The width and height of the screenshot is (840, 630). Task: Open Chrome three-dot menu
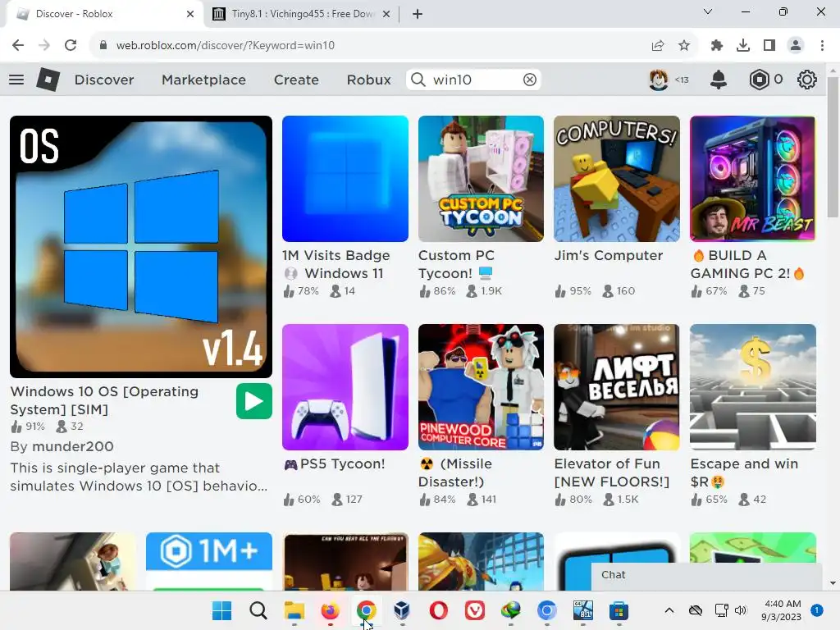pyautogui.click(x=822, y=46)
